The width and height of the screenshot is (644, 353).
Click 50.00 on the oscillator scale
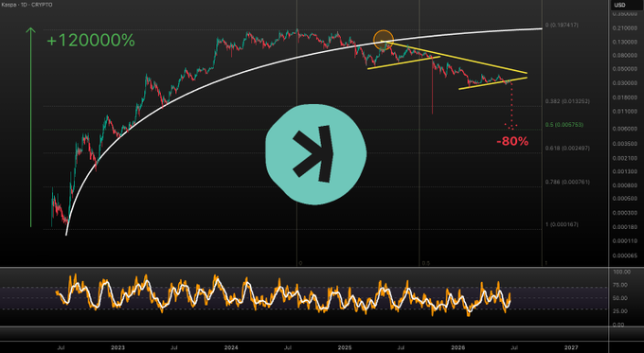620,298
